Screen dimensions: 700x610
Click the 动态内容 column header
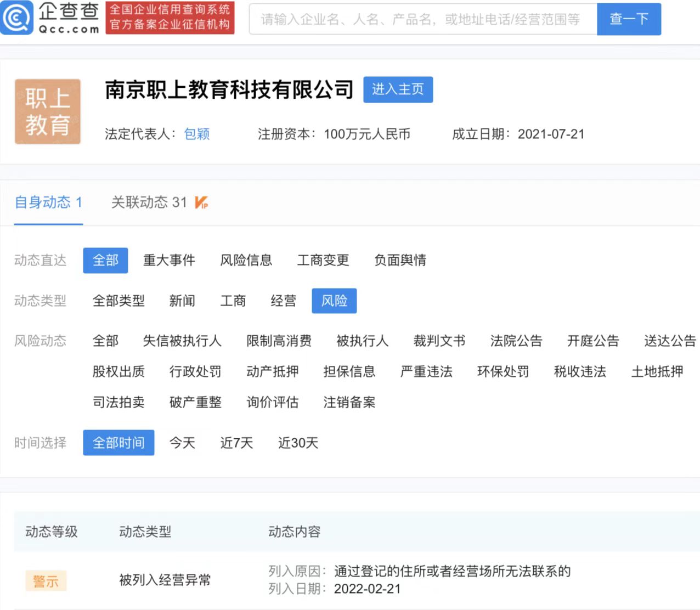tap(295, 532)
